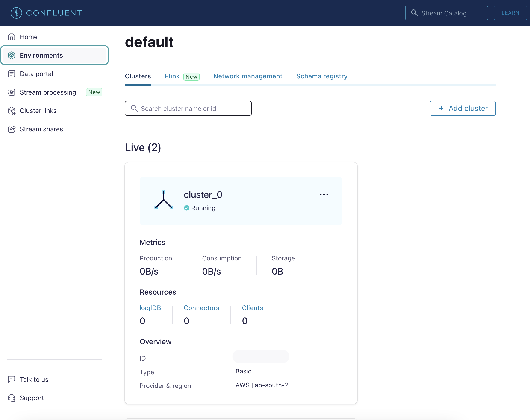Click the cluster_0 topology icon

[163, 200]
